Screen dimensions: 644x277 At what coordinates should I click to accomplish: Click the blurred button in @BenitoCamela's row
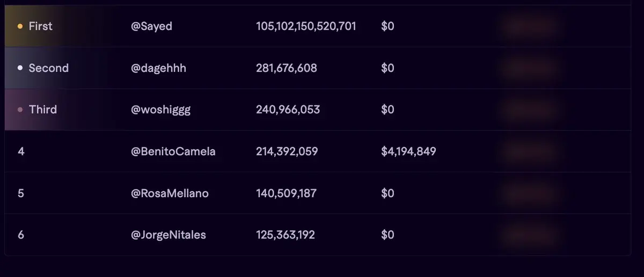coord(531,151)
